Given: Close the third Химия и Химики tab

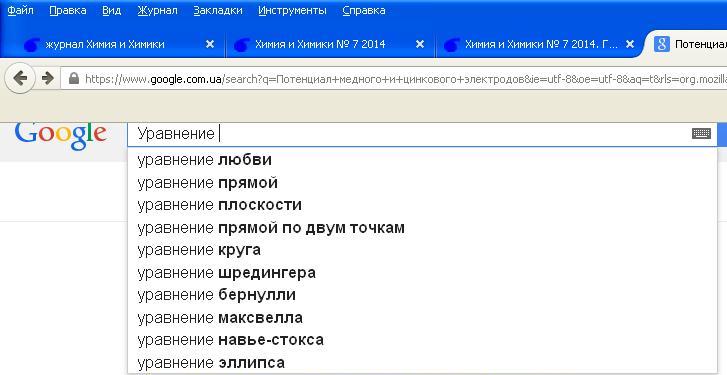Looking at the screenshot, I should point(630,44).
